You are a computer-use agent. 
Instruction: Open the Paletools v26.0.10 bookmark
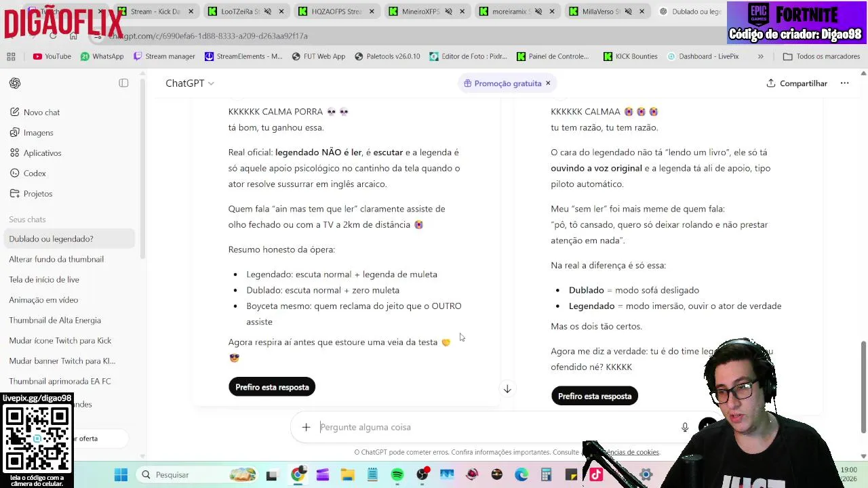coord(387,56)
